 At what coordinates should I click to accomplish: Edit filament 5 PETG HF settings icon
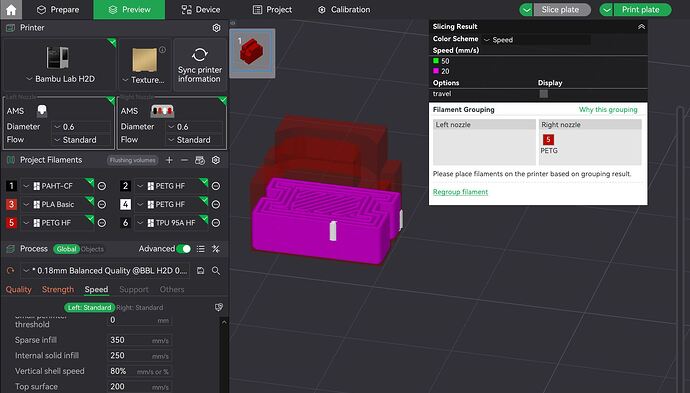click(102, 223)
